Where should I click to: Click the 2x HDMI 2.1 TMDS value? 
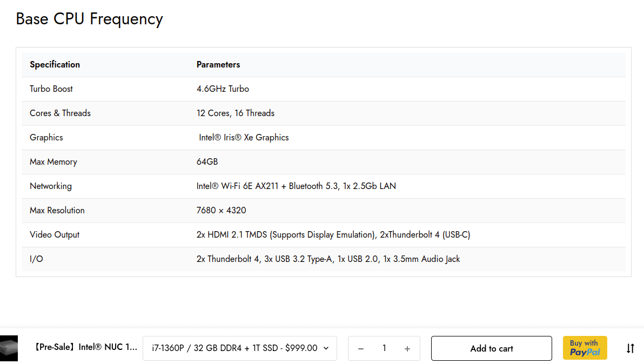[333, 235]
